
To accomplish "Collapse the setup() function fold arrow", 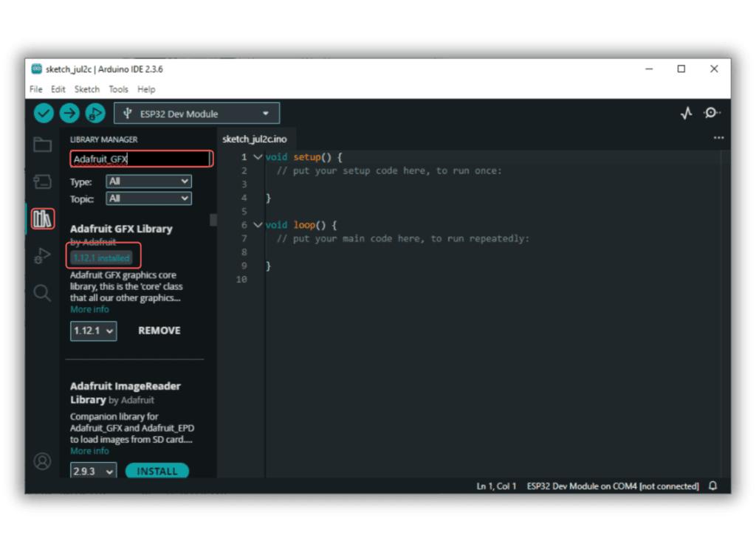I will [x=258, y=157].
